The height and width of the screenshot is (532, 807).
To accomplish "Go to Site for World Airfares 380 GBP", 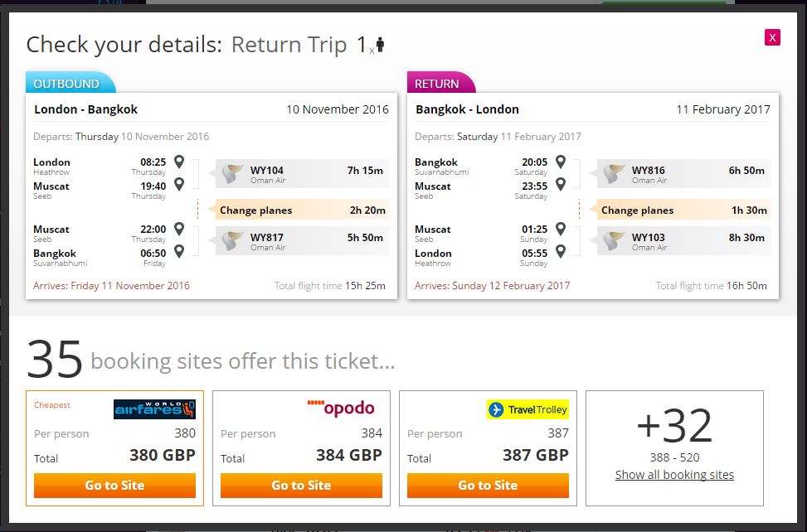I will tap(114, 486).
